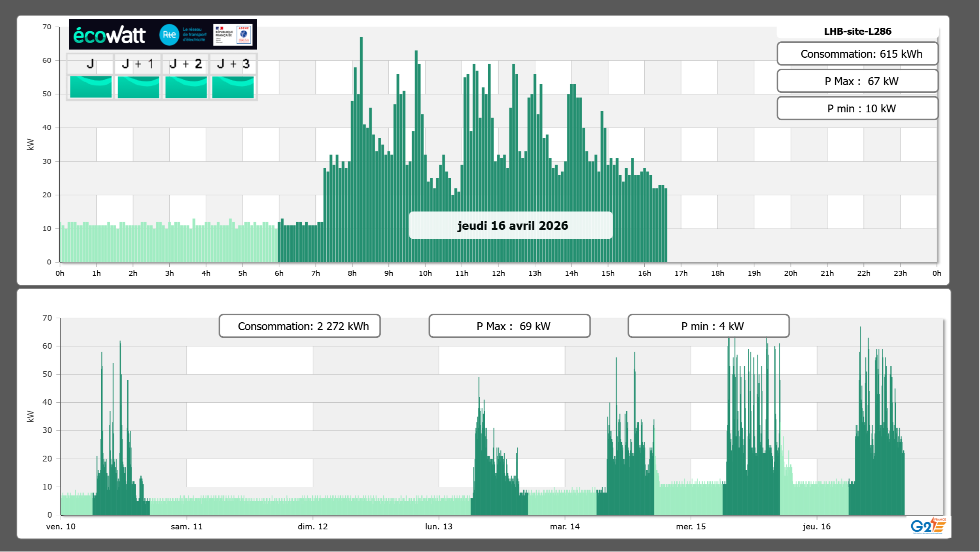Image resolution: width=980 pixels, height=552 pixels.
Task: Click the weekly P Max : 69 kW box
Action: pos(509,326)
